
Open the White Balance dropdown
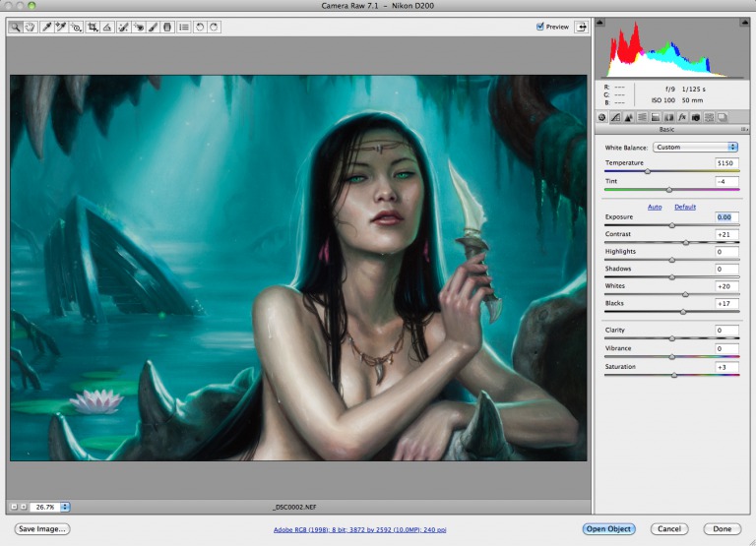coord(696,147)
